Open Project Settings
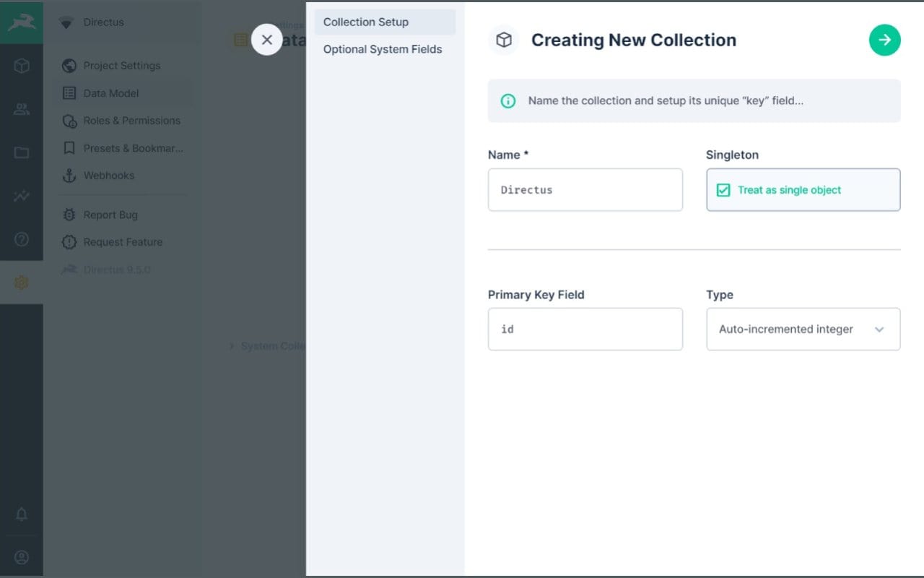The height and width of the screenshot is (578, 924). click(x=122, y=66)
